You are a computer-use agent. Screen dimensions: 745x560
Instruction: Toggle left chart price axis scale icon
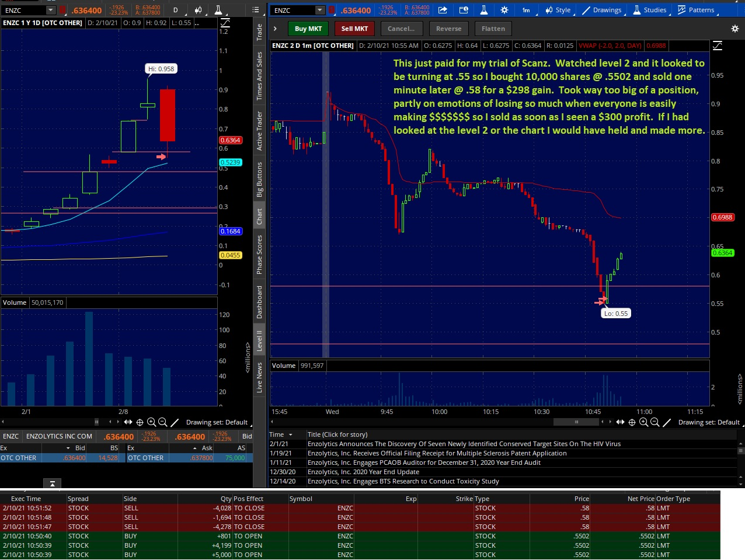[225, 22]
